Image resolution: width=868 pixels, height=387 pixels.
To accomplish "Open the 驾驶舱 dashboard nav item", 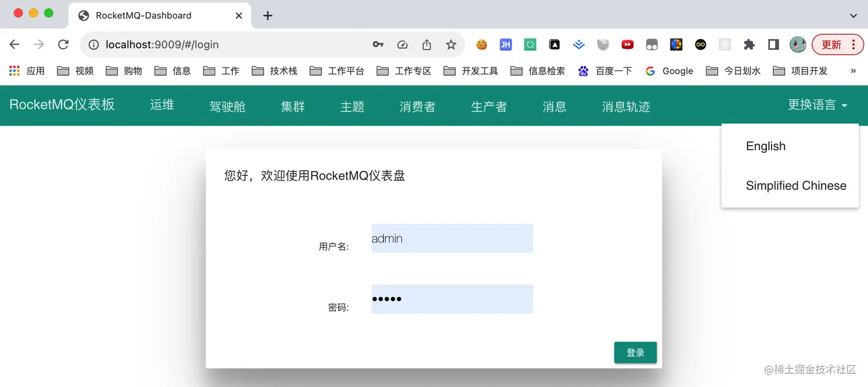I will coord(227,107).
